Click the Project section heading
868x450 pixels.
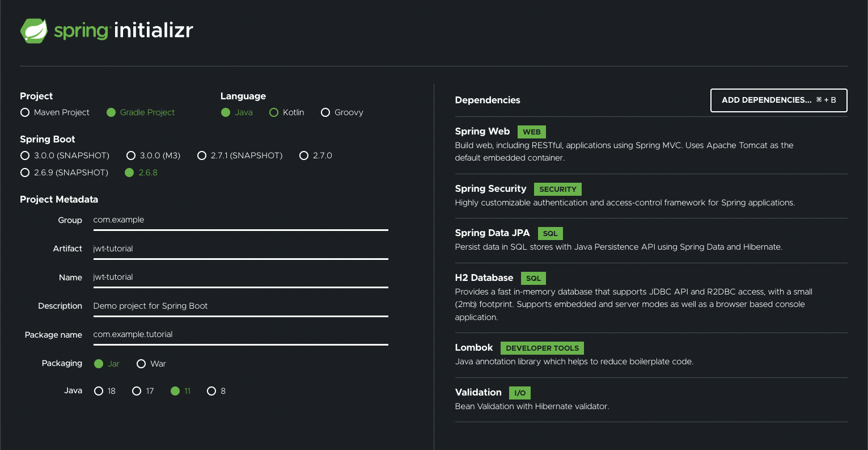(x=36, y=96)
